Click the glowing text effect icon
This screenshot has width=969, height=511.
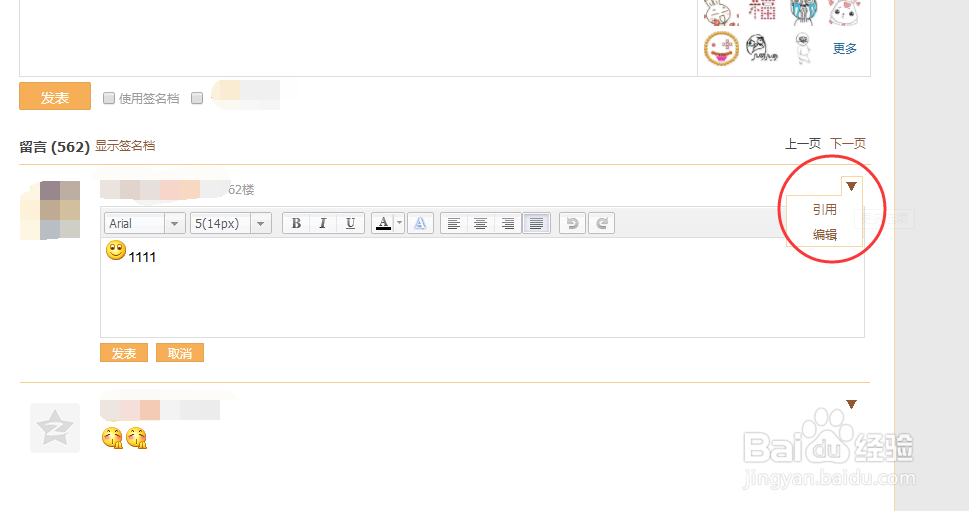[420, 223]
